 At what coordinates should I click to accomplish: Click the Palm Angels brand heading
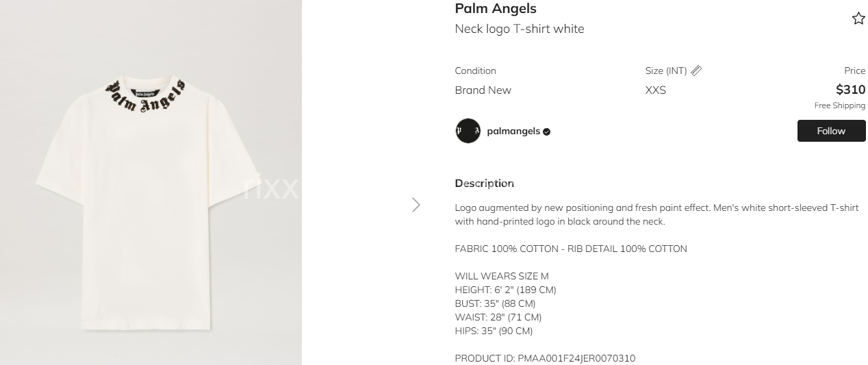pyautogui.click(x=496, y=9)
